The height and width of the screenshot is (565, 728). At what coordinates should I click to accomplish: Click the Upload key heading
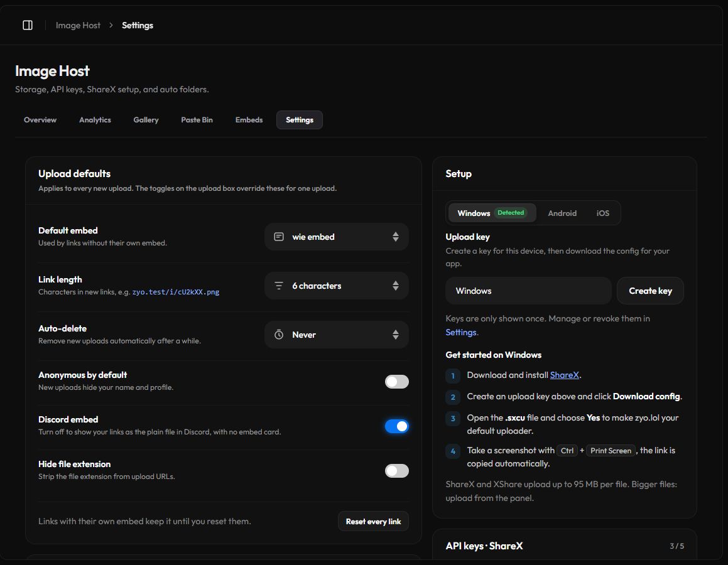(x=467, y=237)
